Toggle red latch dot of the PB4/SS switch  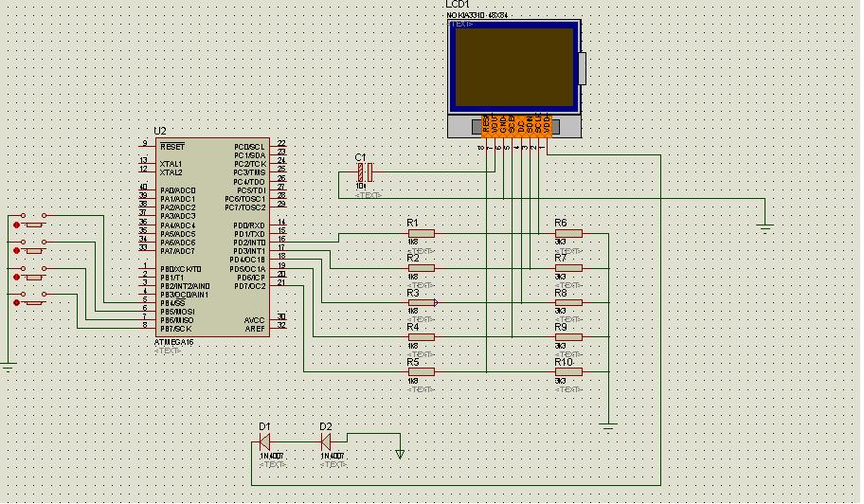(16, 225)
